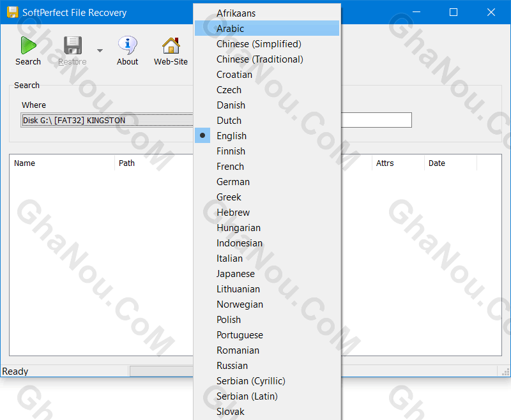Click the window resize grip in status bar
Screen dimensions: 511x420
coord(505,372)
